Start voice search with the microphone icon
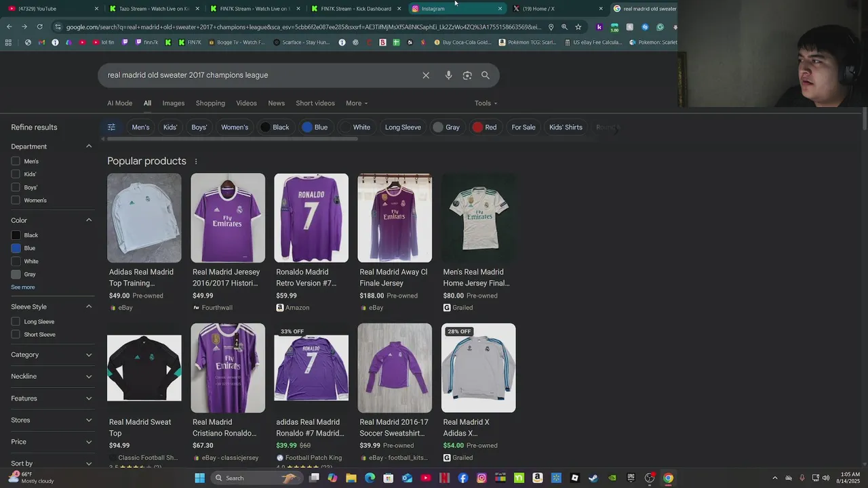The width and height of the screenshot is (868, 488). click(x=448, y=75)
